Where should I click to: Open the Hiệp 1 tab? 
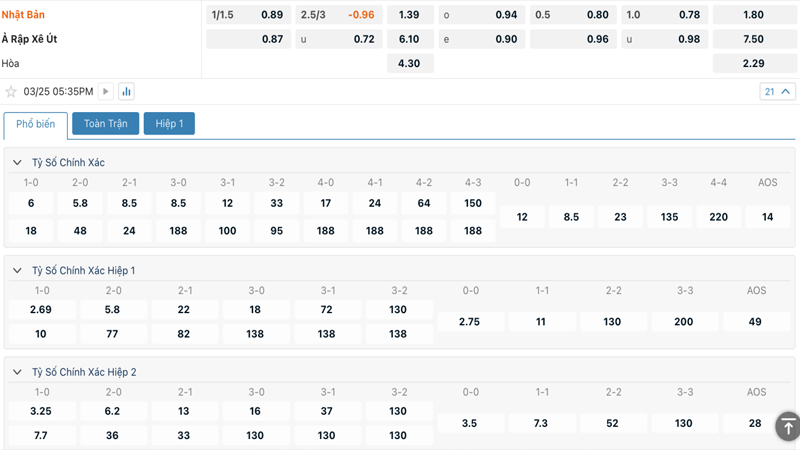point(169,124)
